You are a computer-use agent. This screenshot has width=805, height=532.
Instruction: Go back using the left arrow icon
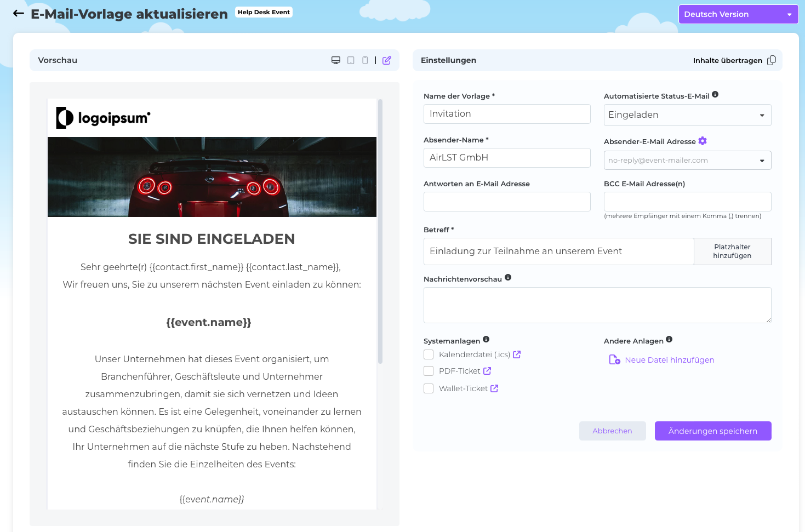pos(19,14)
